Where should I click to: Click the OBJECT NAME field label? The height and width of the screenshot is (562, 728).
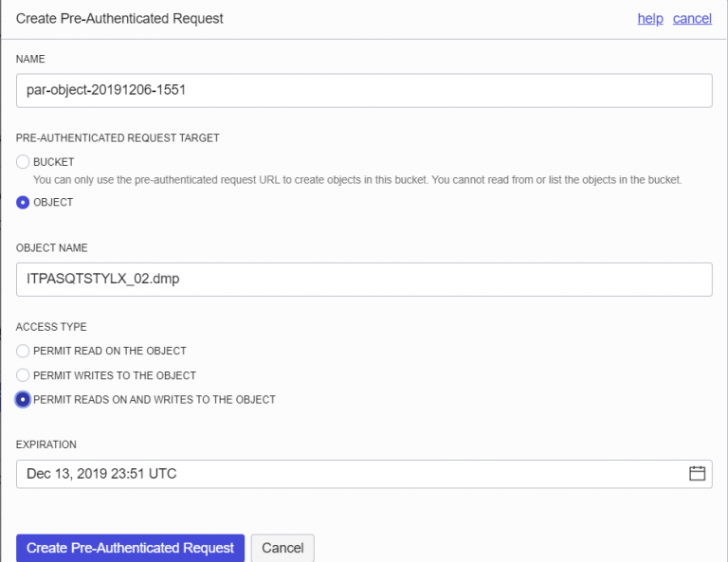coord(52,248)
